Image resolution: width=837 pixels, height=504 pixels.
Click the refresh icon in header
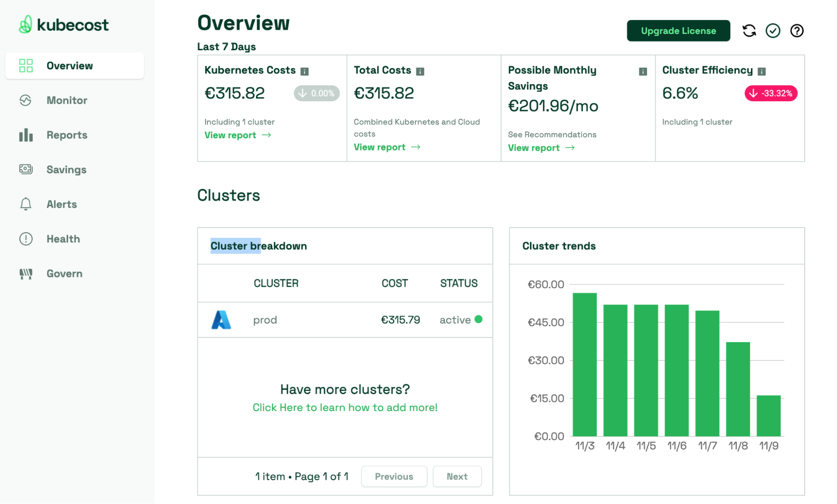click(749, 31)
